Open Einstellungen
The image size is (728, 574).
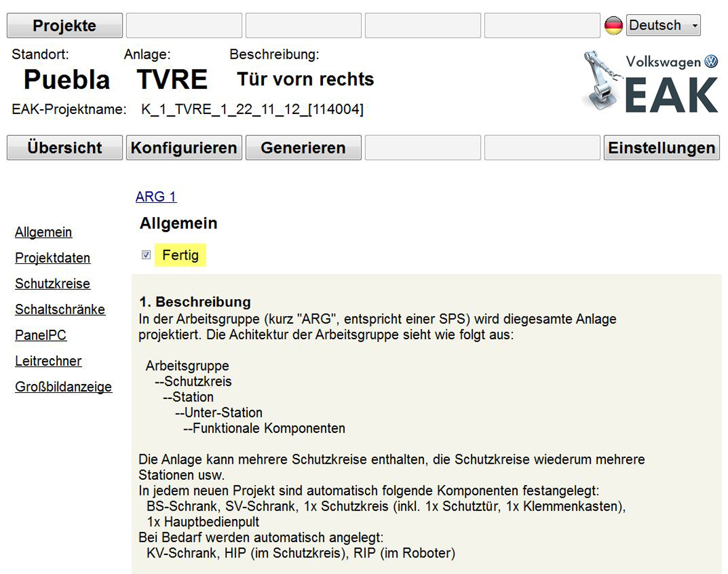pos(661,148)
